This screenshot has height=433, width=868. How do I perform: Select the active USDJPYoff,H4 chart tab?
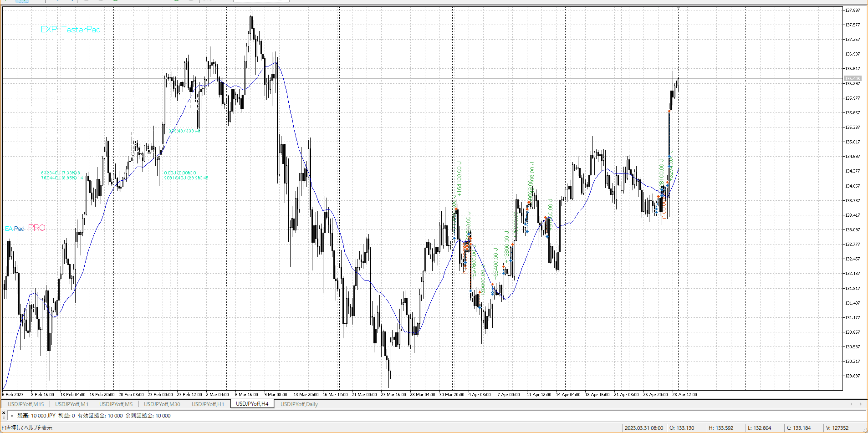252,404
